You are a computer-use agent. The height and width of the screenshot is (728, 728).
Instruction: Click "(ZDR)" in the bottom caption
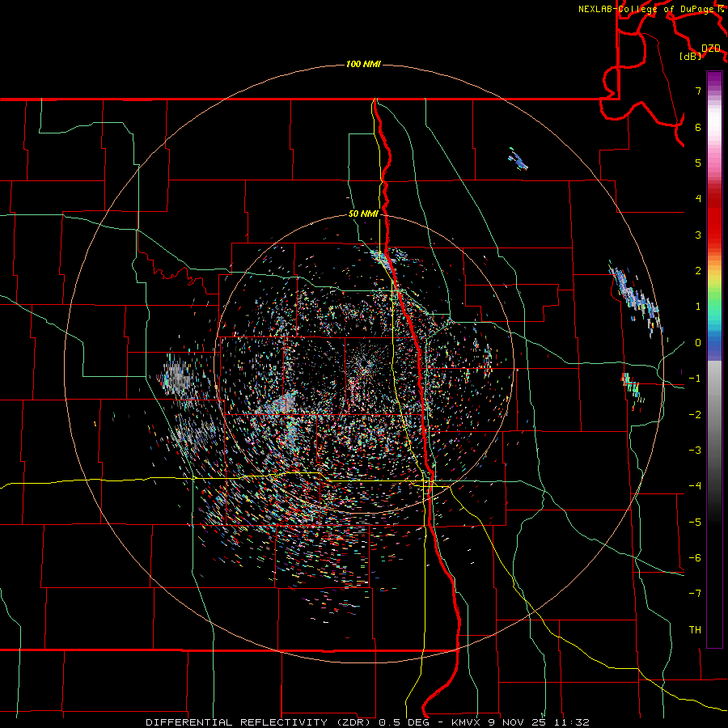(353, 722)
